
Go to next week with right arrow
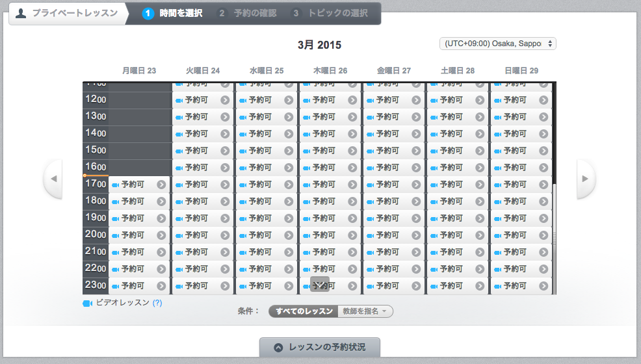[x=585, y=179]
